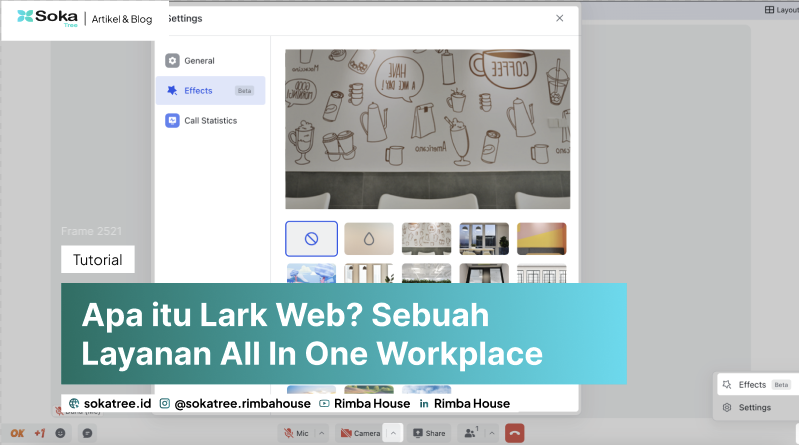The height and width of the screenshot is (445, 799).
Task: Click the Call Statistics icon
Action: tap(172, 121)
